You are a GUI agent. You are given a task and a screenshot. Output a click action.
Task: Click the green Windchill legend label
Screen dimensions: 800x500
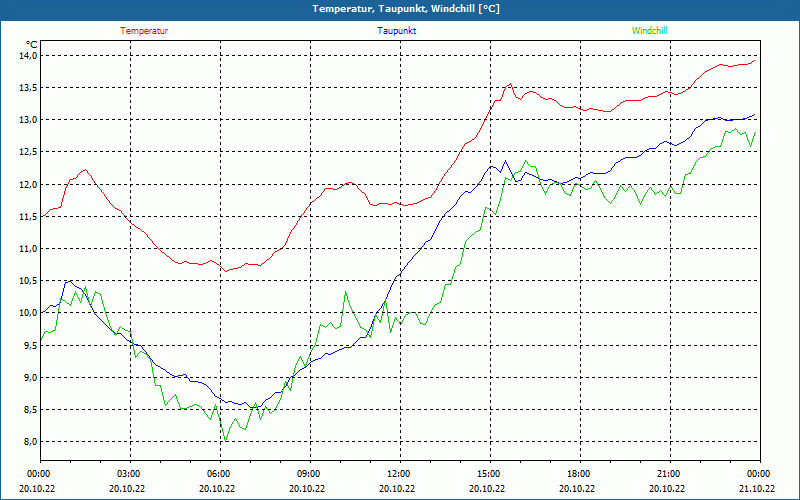point(649,31)
